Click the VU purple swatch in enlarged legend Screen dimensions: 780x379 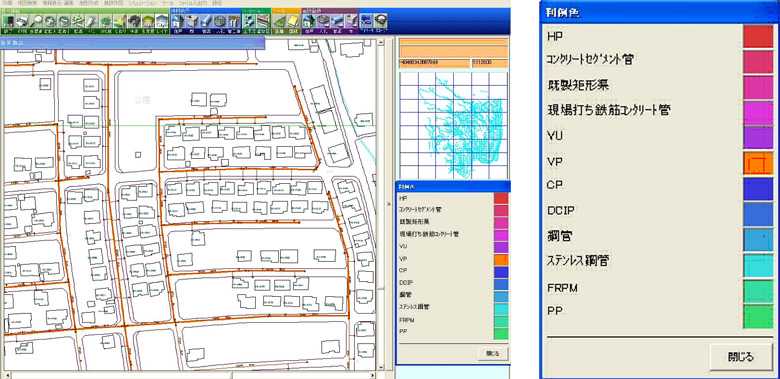(x=758, y=138)
